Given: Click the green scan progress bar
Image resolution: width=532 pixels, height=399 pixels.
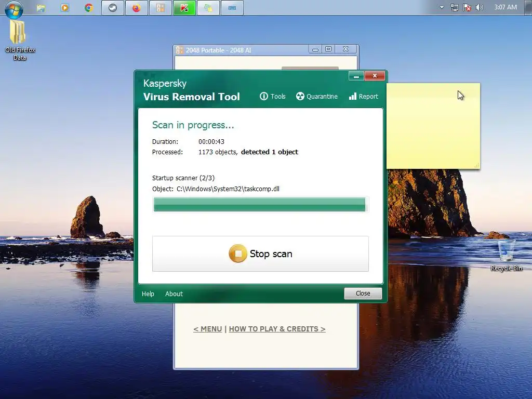Looking at the screenshot, I should [260, 205].
